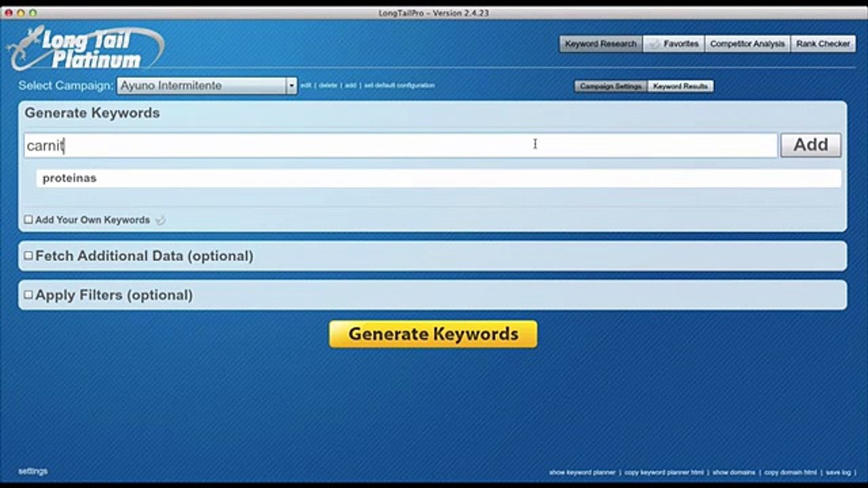The image size is (868, 488).
Task: Click the copy keyword planner html link
Action: pos(665,472)
